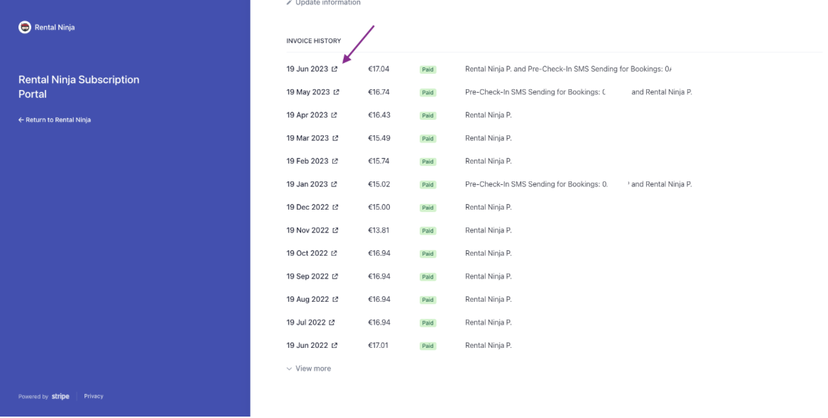Click the €15.00 invoice amount

[x=379, y=207]
